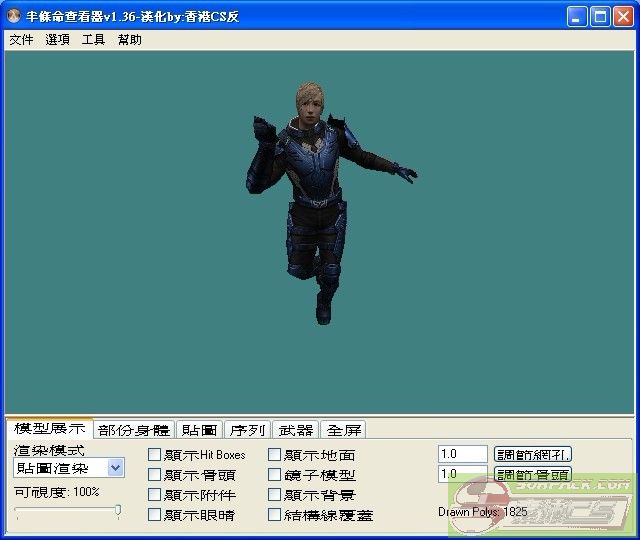Viewport: 640px width, 540px height.
Task: Open the 全屏 fullscreen tab
Action: click(343, 430)
